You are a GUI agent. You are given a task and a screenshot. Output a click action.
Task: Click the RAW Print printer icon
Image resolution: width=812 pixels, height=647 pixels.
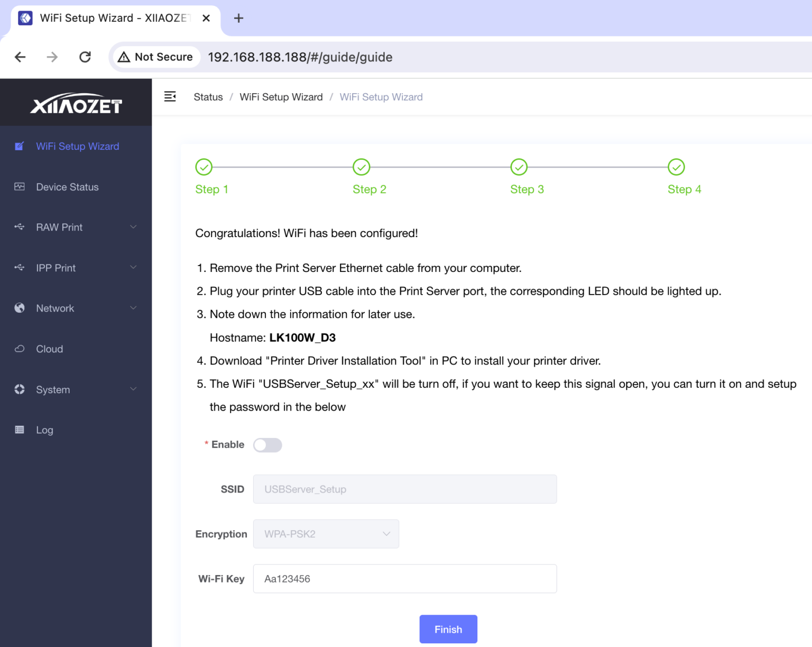pyautogui.click(x=19, y=227)
